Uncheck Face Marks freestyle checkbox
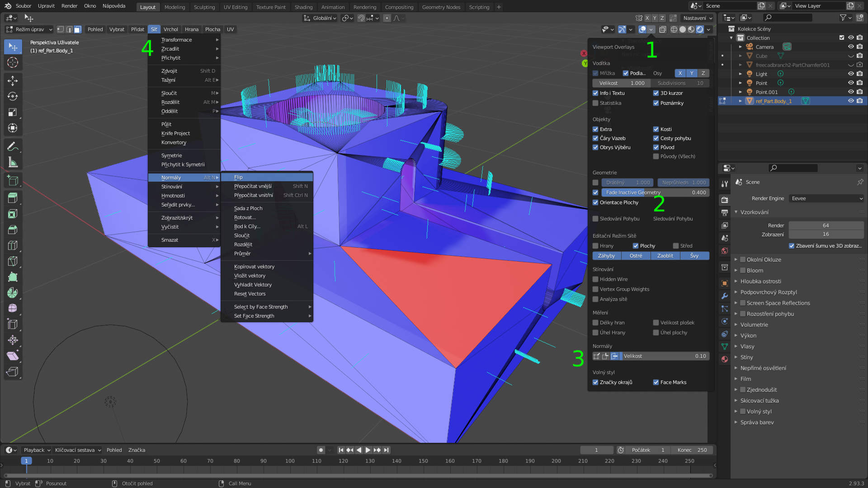The width and height of the screenshot is (868, 488). [656, 382]
